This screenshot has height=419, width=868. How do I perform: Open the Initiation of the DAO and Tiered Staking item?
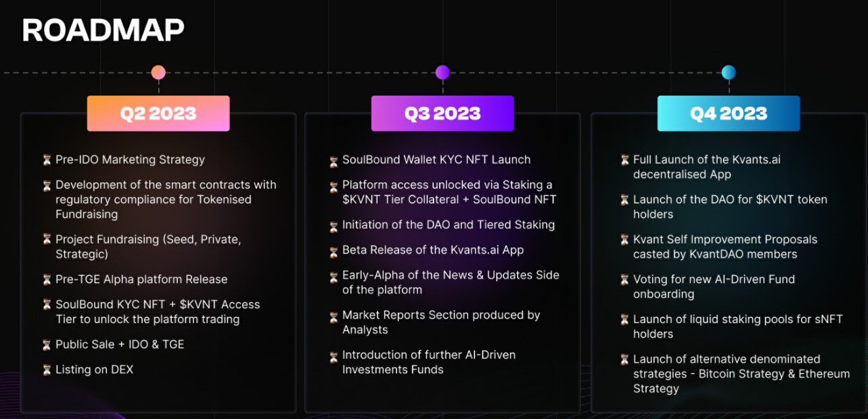pos(448,225)
